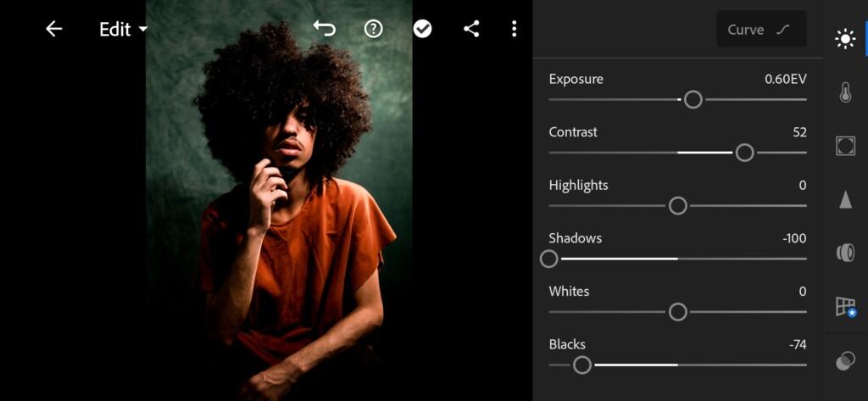Click the Exposure slider handle
The width and height of the screenshot is (868, 401).
pyautogui.click(x=693, y=100)
